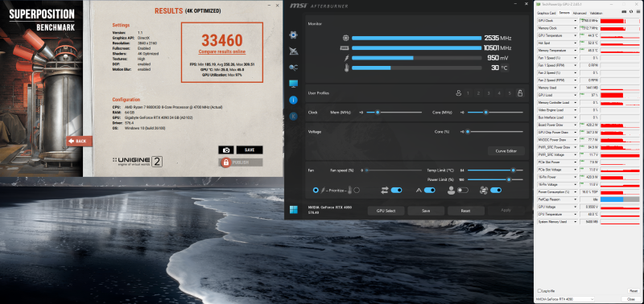Open the Curve Editor in Afterburner
The height and width of the screenshot is (304, 644).
point(506,151)
